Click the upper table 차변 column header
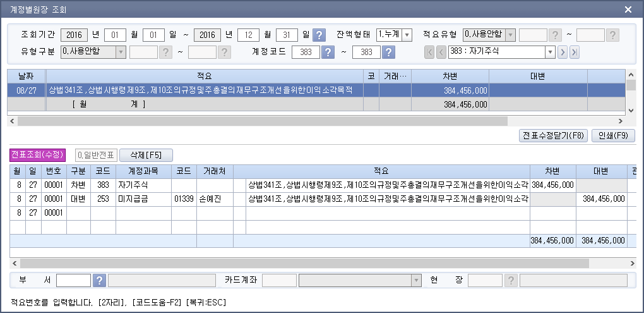Screen dimensions: 644x313 tap(450, 77)
